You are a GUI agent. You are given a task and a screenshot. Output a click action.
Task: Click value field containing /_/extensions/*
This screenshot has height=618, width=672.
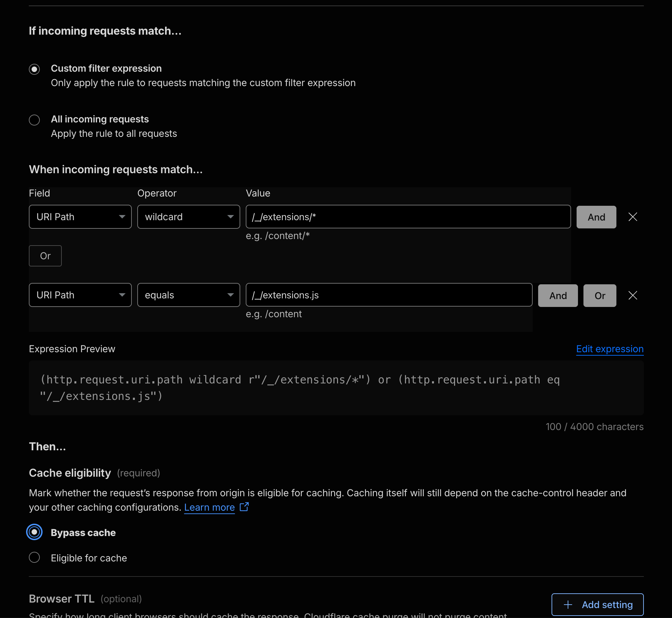408,217
